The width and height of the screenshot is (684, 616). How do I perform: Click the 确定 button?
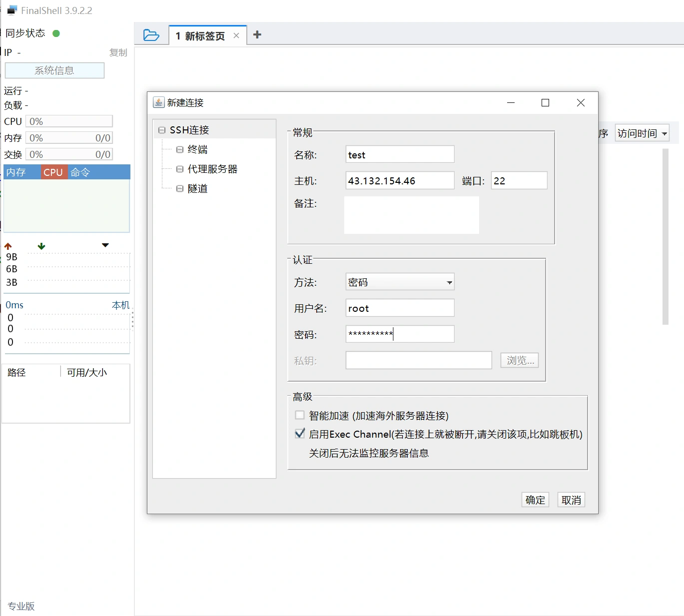(x=535, y=500)
